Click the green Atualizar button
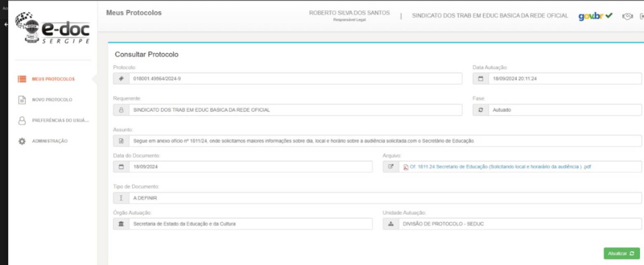644x265 pixels. (621, 253)
